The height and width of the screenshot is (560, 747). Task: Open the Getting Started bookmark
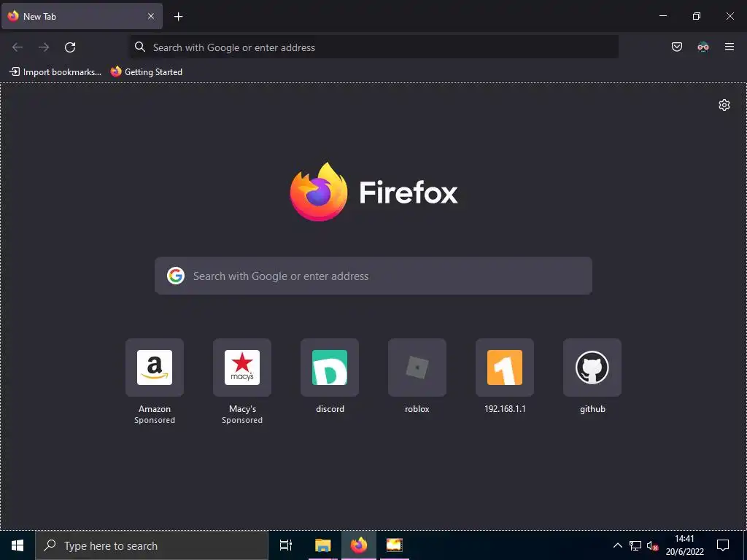pyautogui.click(x=146, y=72)
